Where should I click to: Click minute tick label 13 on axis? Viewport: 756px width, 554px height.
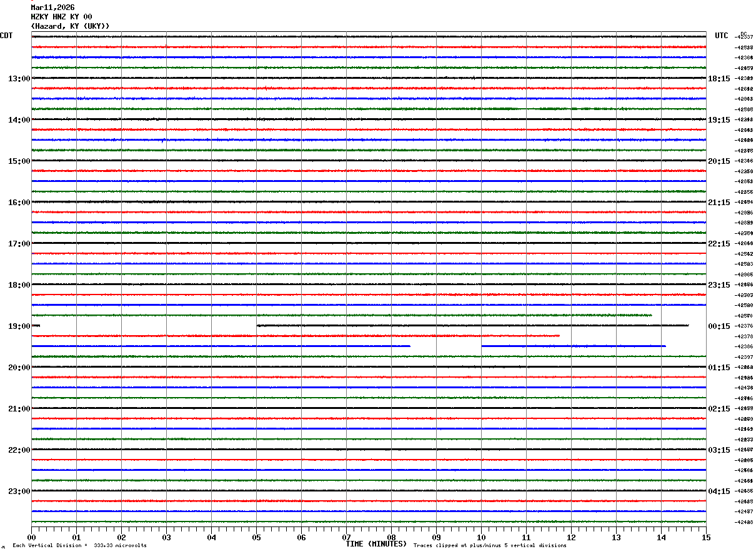(x=616, y=538)
